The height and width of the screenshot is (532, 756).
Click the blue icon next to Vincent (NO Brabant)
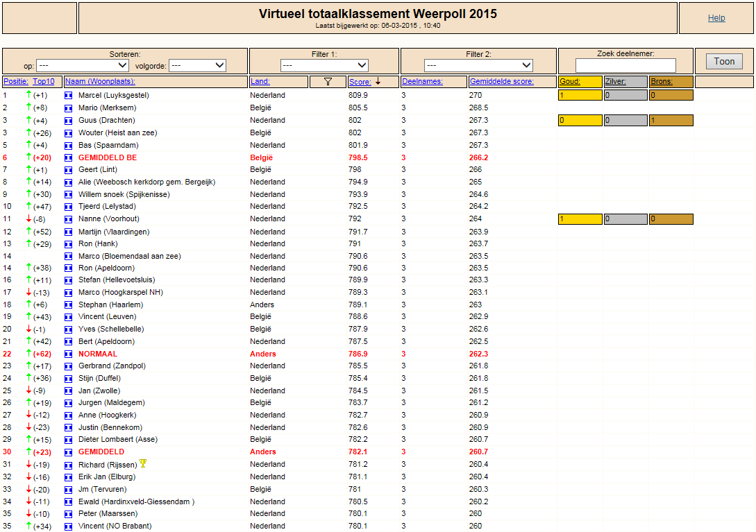tap(69, 526)
